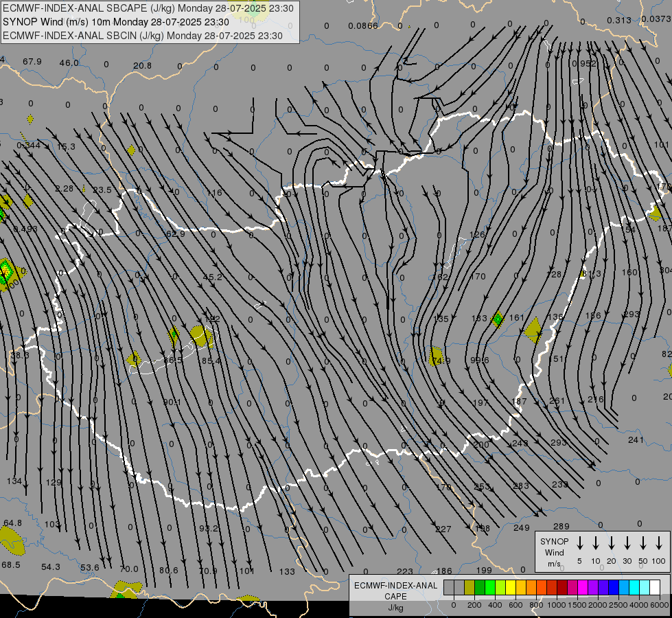Image resolution: width=672 pixels, height=618 pixels.
Task: Click the green CAPE diamond beside value 161
Action: (x=498, y=319)
